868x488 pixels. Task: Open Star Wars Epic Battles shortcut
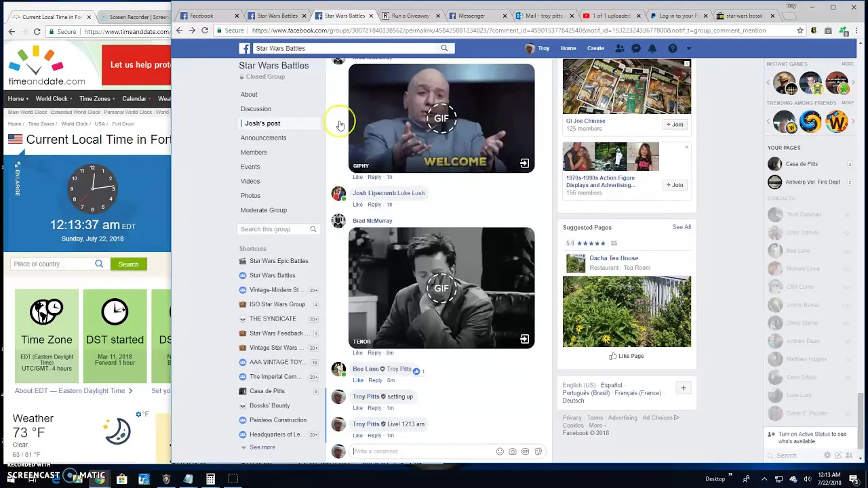(279, 261)
